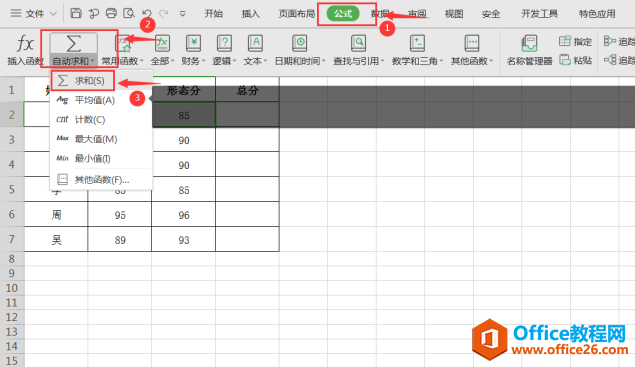Switch to the 视图 tab
The image size is (635, 367).
pyautogui.click(x=454, y=14)
